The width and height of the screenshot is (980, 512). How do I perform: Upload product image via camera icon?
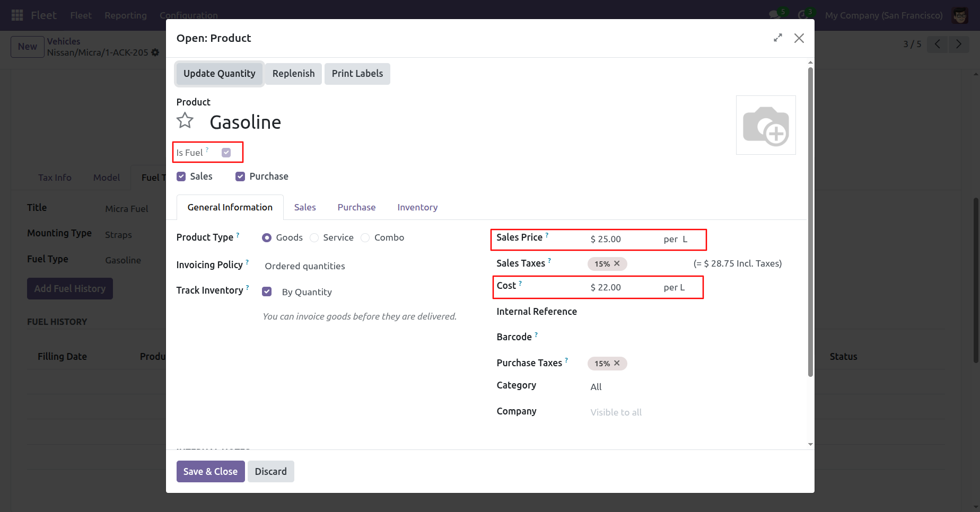[766, 125]
